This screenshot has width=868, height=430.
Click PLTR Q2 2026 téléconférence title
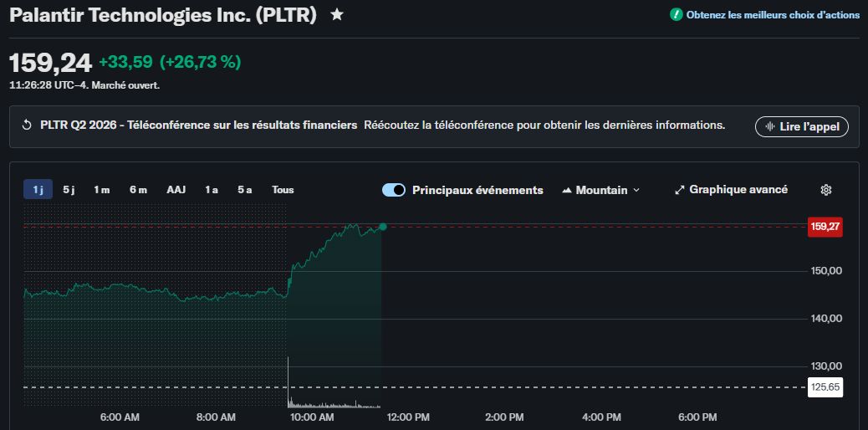coord(199,125)
